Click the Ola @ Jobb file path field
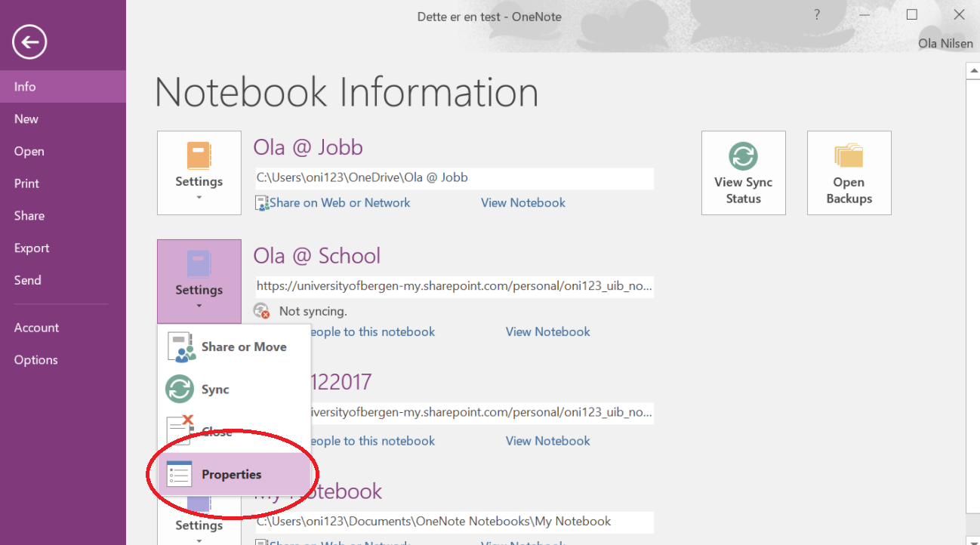980x545 pixels. coord(454,178)
